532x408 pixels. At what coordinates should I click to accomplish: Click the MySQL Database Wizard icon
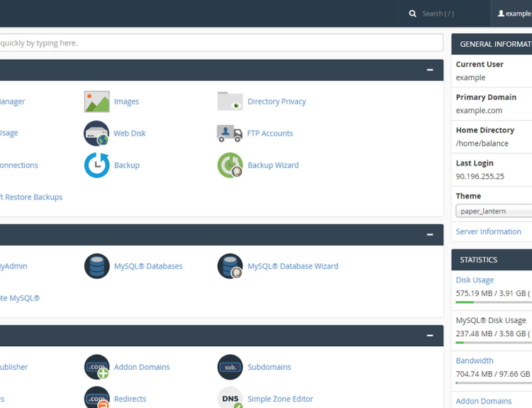pos(230,266)
